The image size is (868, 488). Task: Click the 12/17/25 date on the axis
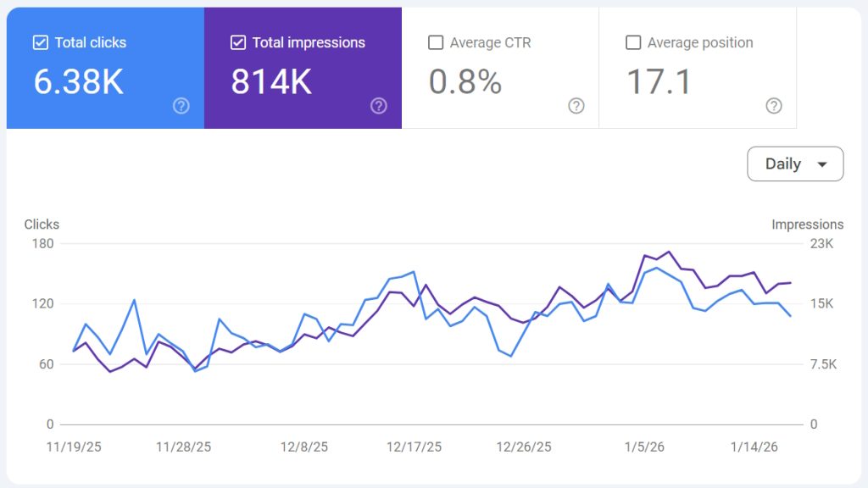(414, 446)
